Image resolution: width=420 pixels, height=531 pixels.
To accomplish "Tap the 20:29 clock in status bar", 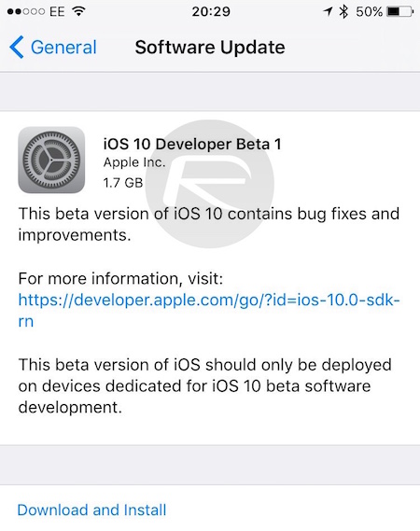I will (x=211, y=11).
